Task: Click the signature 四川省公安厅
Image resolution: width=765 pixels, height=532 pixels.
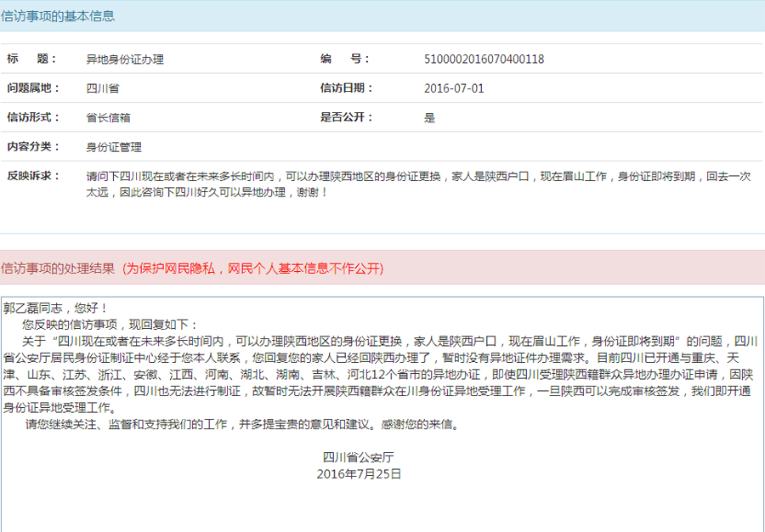Action: (359, 457)
